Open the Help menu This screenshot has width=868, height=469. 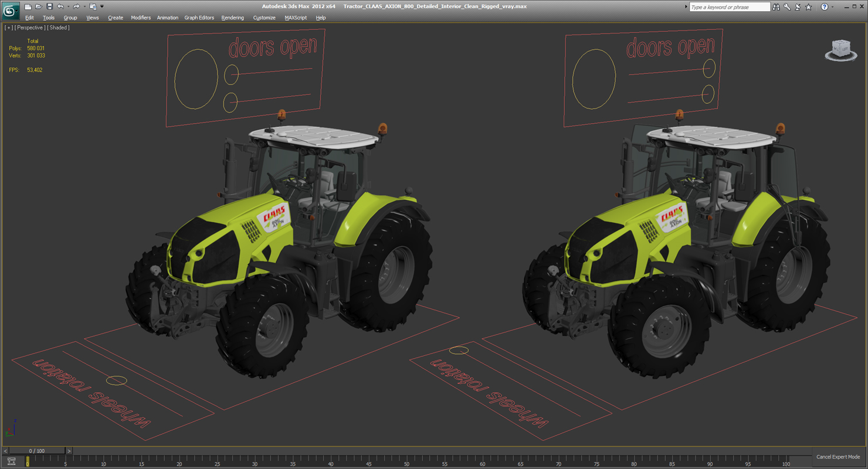(x=321, y=18)
